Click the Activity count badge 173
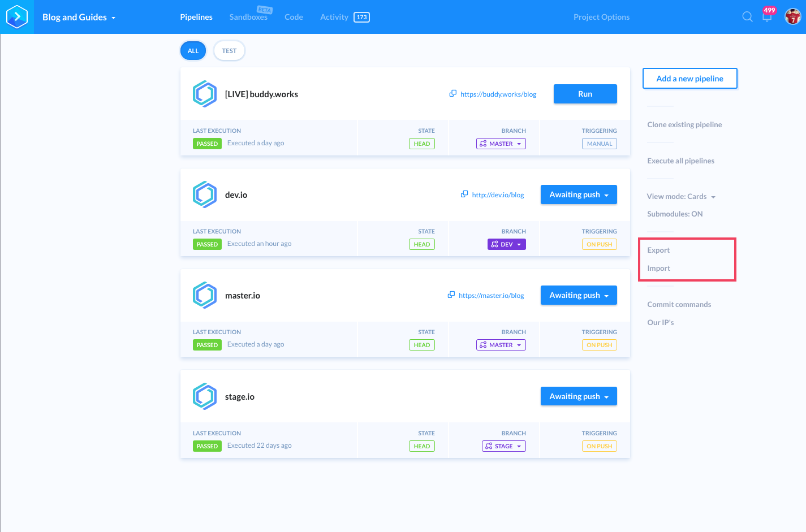The image size is (806, 532). pyautogui.click(x=362, y=17)
